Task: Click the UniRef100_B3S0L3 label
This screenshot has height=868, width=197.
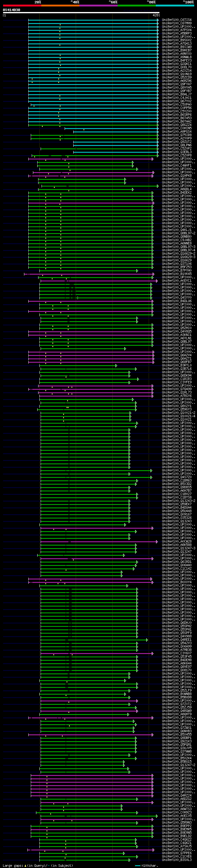Action: [177, 860]
